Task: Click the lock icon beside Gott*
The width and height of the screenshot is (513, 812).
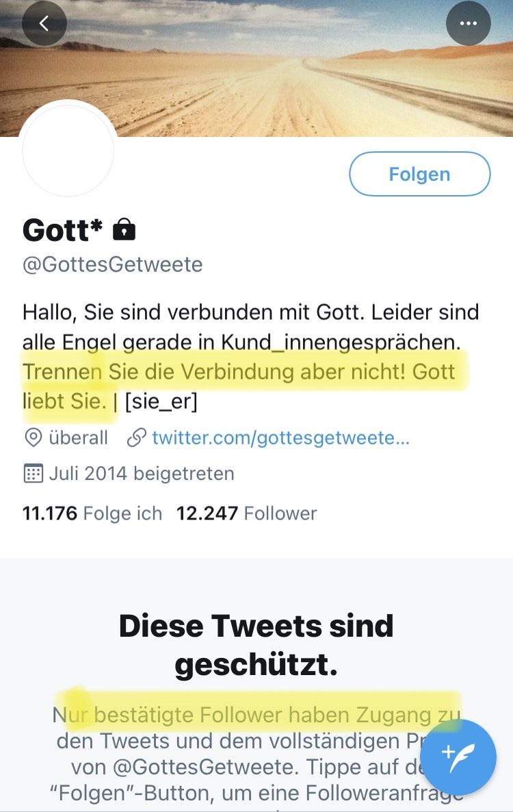Action: click(123, 230)
